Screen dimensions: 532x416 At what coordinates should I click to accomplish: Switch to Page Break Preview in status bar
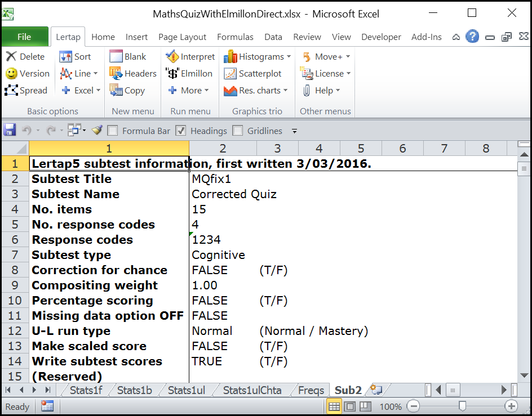pos(365,406)
